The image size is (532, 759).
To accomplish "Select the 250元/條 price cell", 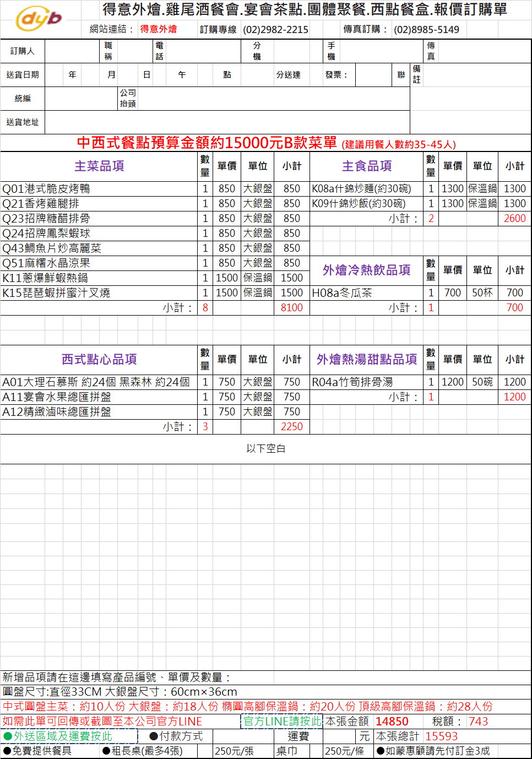I will (x=345, y=751).
